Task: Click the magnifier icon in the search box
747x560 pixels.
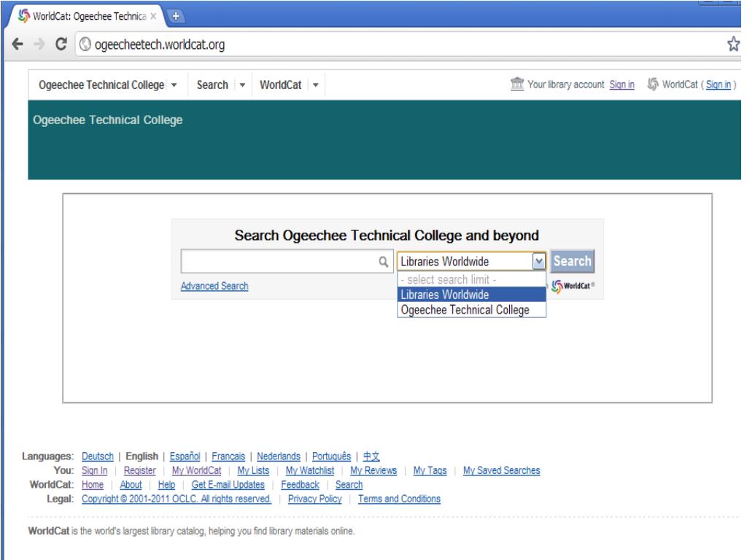Action: pyautogui.click(x=384, y=262)
